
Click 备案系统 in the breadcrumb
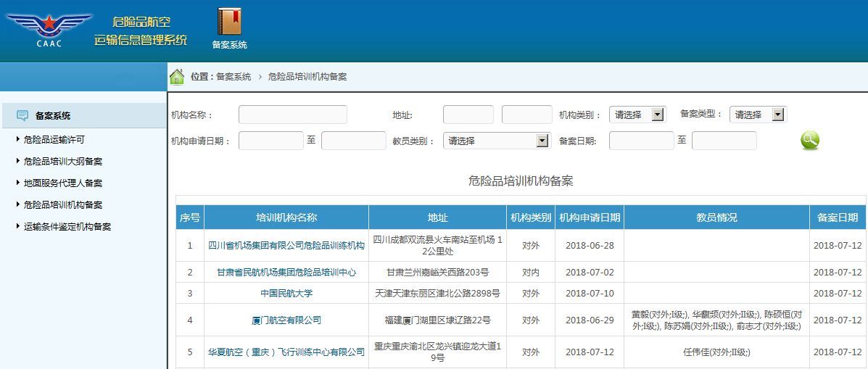[233, 77]
